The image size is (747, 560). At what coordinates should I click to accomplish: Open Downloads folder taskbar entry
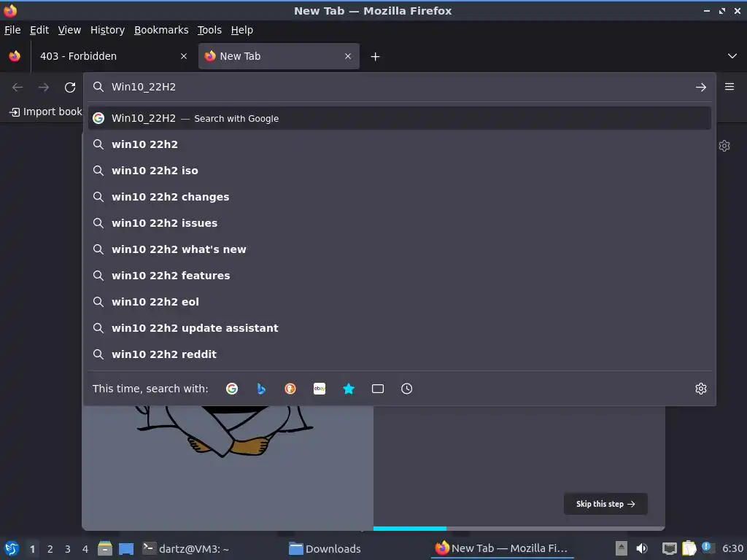point(325,548)
